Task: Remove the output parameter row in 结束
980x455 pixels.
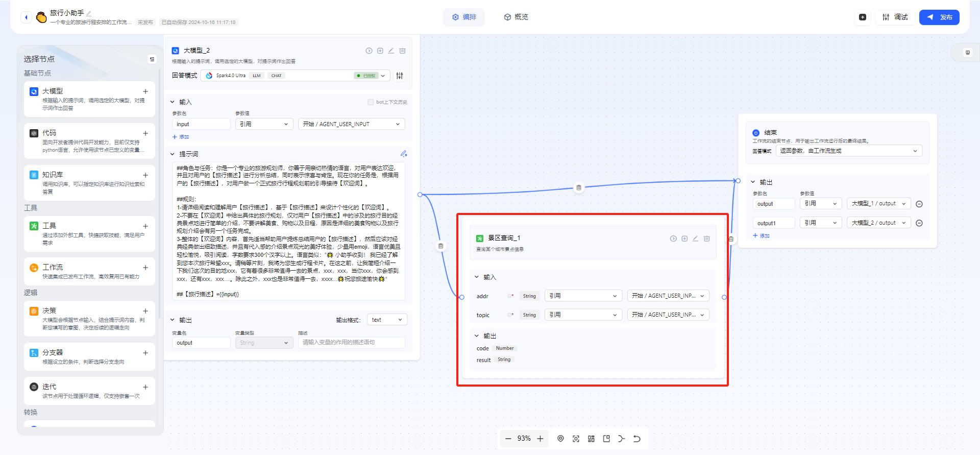Action: point(919,204)
